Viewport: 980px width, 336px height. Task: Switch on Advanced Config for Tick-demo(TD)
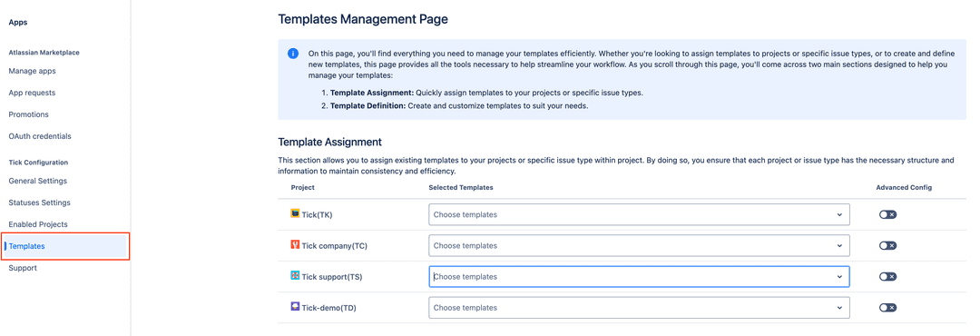pyautogui.click(x=887, y=308)
